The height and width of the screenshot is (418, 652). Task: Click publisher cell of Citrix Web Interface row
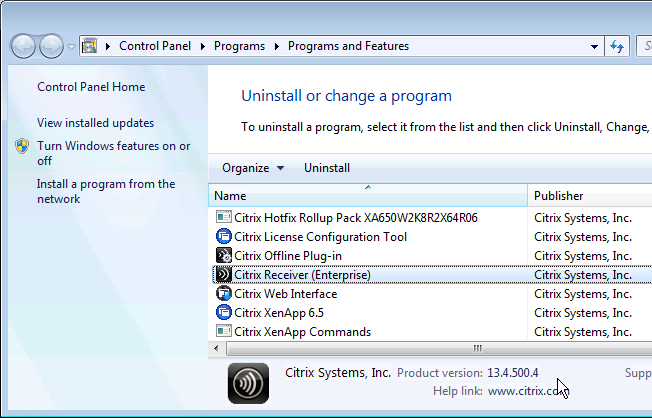click(583, 294)
